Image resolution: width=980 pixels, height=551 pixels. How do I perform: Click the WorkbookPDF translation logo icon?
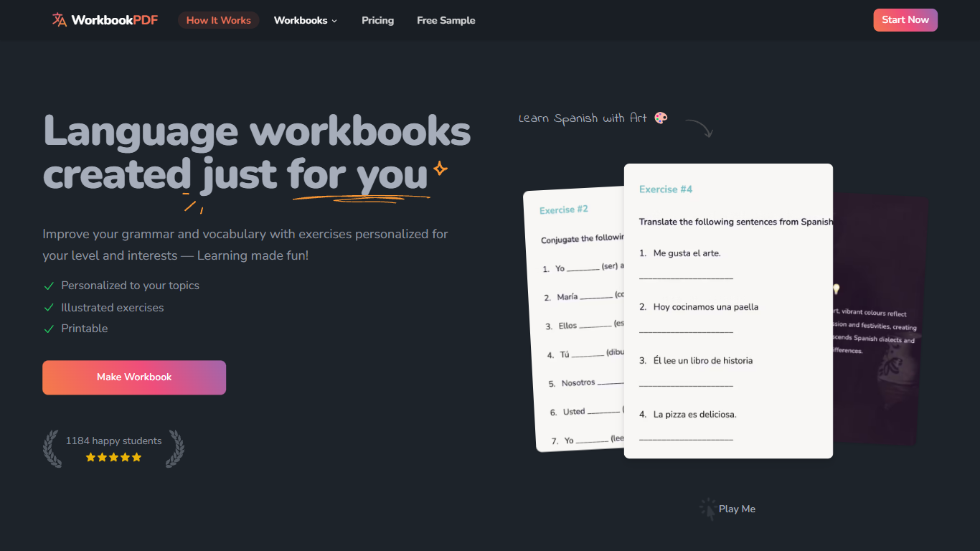[x=58, y=20]
